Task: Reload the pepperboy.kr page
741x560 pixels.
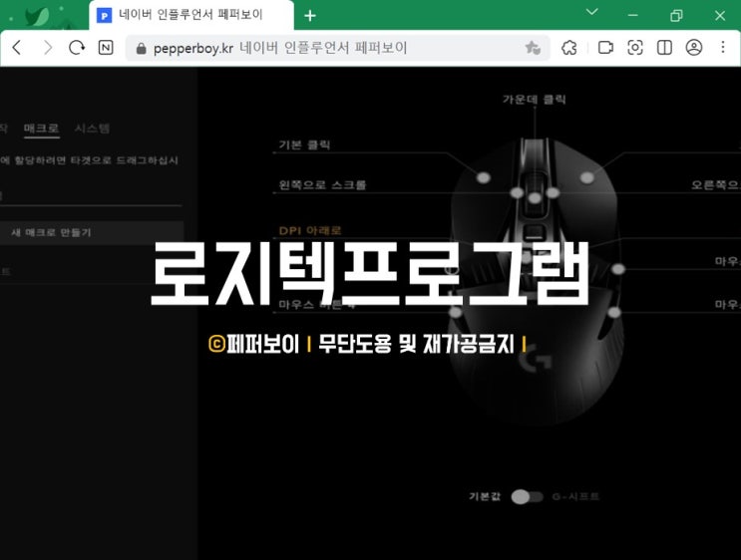Action: pyautogui.click(x=77, y=47)
